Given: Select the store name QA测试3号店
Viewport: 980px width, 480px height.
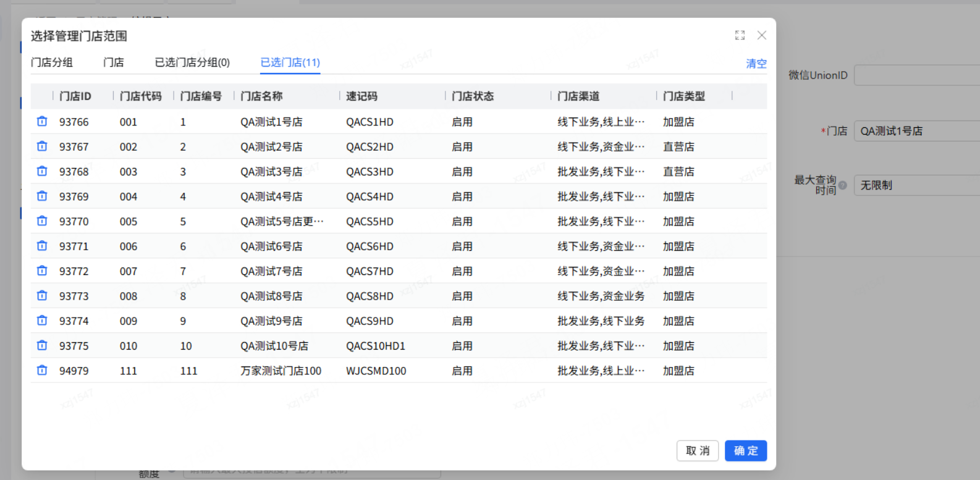Looking at the screenshot, I should click(x=272, y=171).
